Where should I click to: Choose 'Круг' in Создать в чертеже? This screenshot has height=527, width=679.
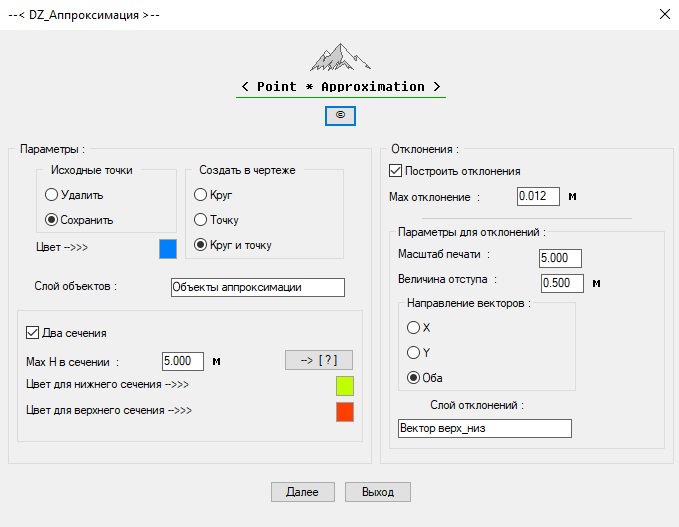pyautogui.click(x=201, y=195)
